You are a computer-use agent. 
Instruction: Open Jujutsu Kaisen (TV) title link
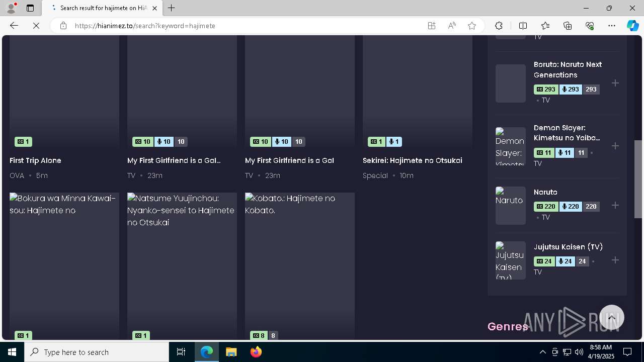pos(568,247)
